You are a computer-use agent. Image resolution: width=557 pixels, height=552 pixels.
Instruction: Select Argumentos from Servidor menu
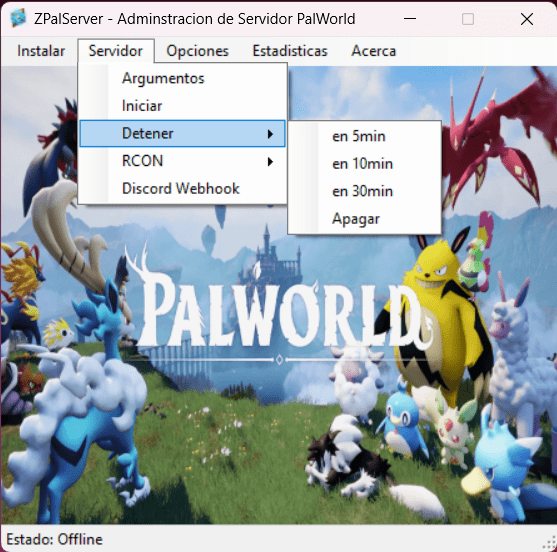pyautogui.click(x=182, y=79)
